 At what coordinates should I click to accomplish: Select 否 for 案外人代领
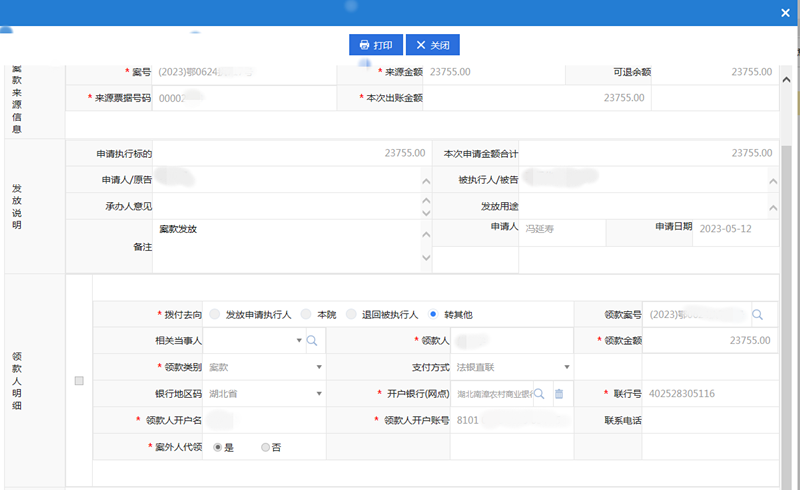(x=265, y=448)
